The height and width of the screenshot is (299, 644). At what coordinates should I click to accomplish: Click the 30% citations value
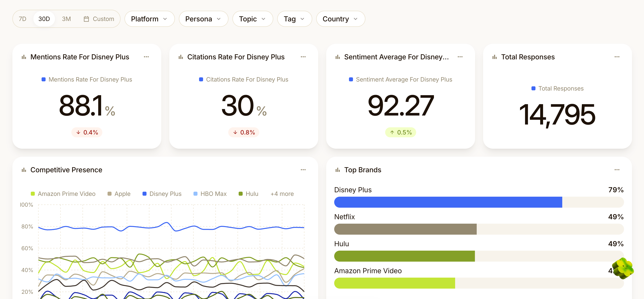point(244,106)
